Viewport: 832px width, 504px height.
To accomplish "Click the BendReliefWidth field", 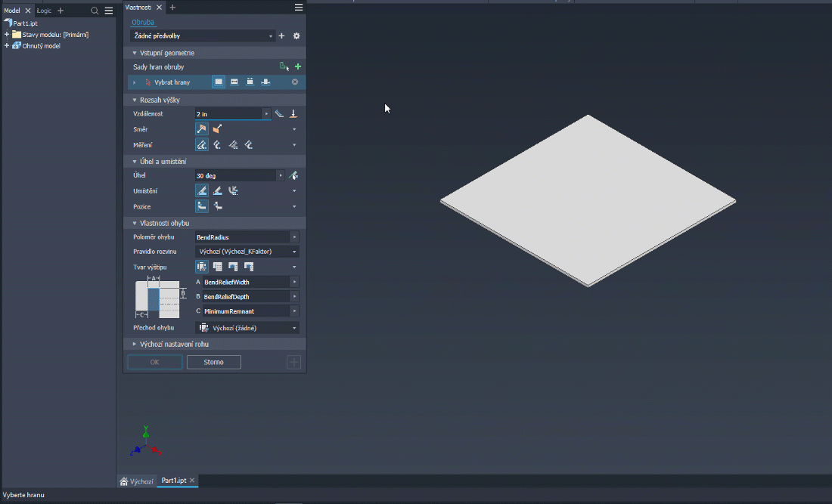I will [247, 282].
